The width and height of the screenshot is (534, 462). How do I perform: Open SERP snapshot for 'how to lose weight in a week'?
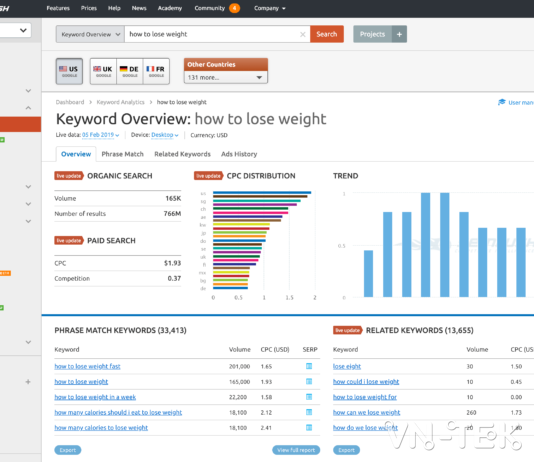(309, 397)
